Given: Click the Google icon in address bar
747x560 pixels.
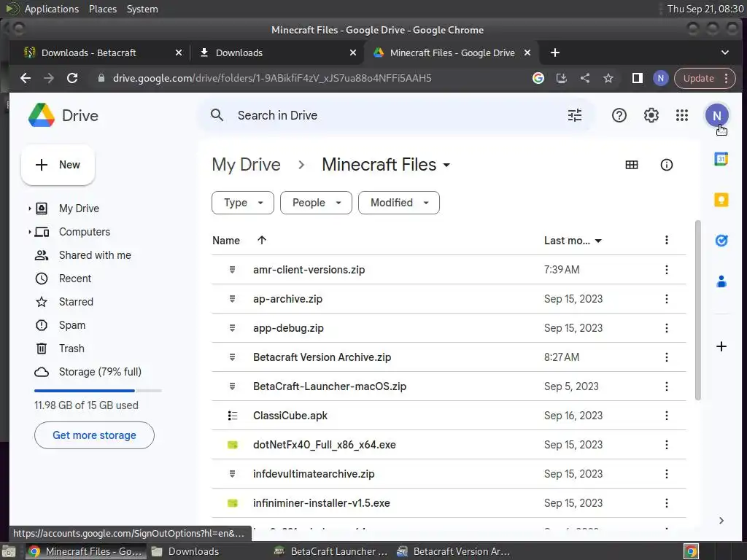Looking at the screenshot, I should pos(538,78).
